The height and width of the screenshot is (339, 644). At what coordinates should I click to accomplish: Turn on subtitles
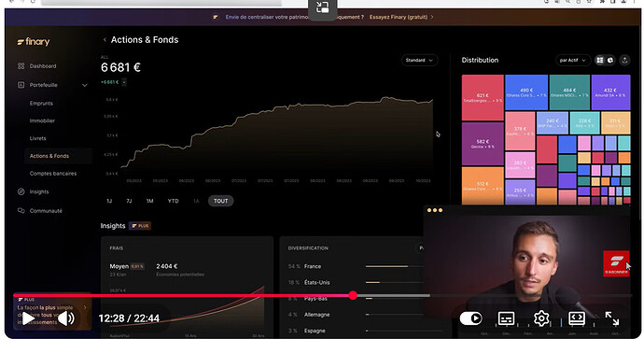[x=506, y=318]
